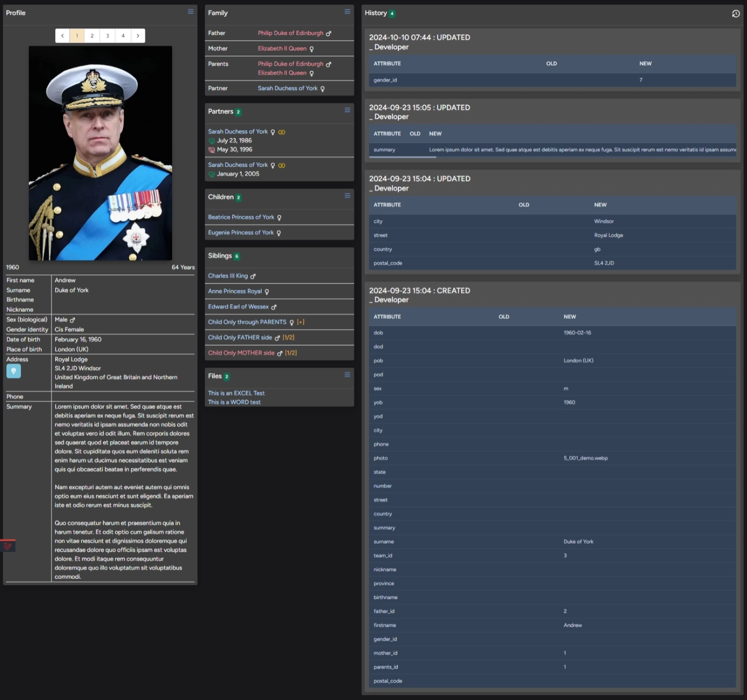Expand [1/2] beside Child Only MOTHER side
This screenshot has height=700, width=747.
291,353
